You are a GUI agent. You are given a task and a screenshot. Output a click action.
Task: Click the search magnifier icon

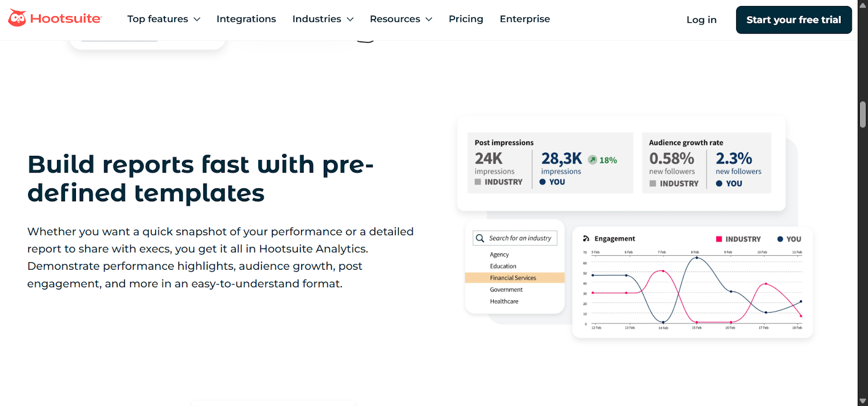pyautogui.click(x=480, y=238)
